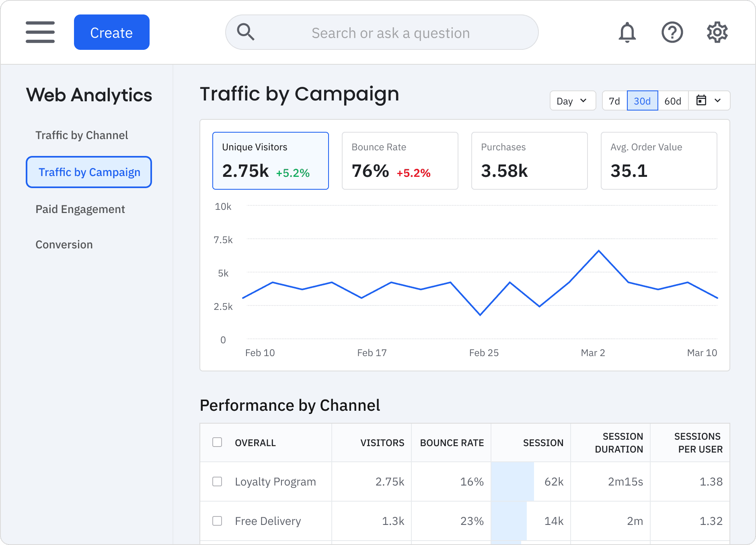Open the Paid Engagement section
This screenshot has height=545, width=756.
click(x=80, y=209)
